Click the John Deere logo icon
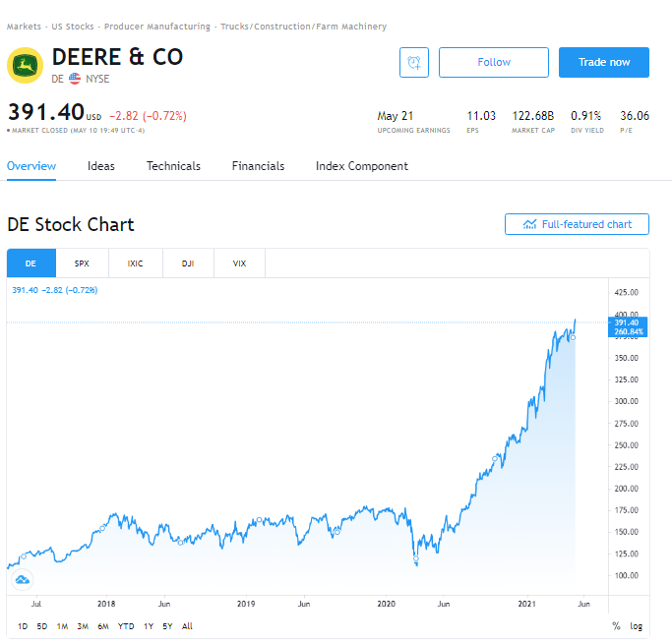This screenshot has height=643, width=672. (x=26, y=65)
